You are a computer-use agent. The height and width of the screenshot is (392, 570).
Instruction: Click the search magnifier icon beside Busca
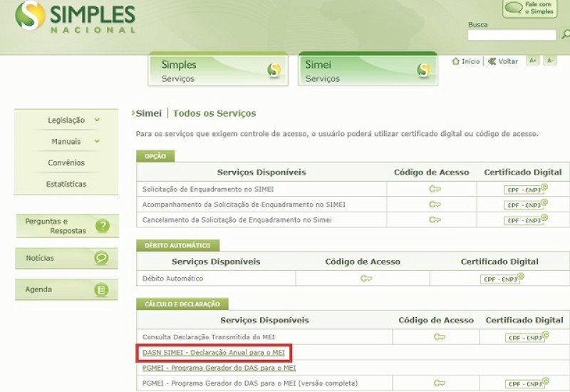[x=566, y=34]
